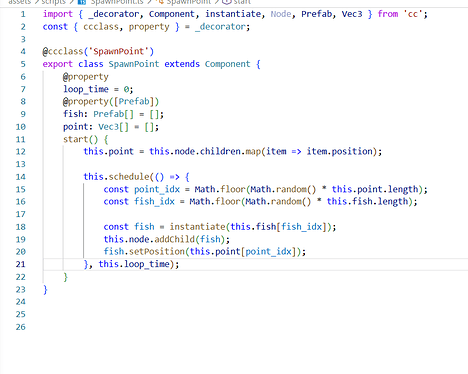The image size is (468, 374).
Task: Click line number 5 in the gutter
Action: 23,64
